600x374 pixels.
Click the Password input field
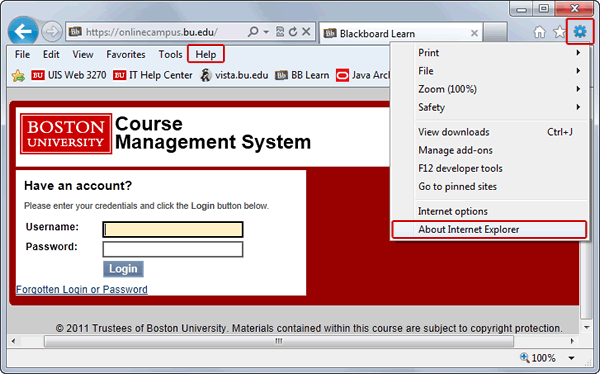173,249
